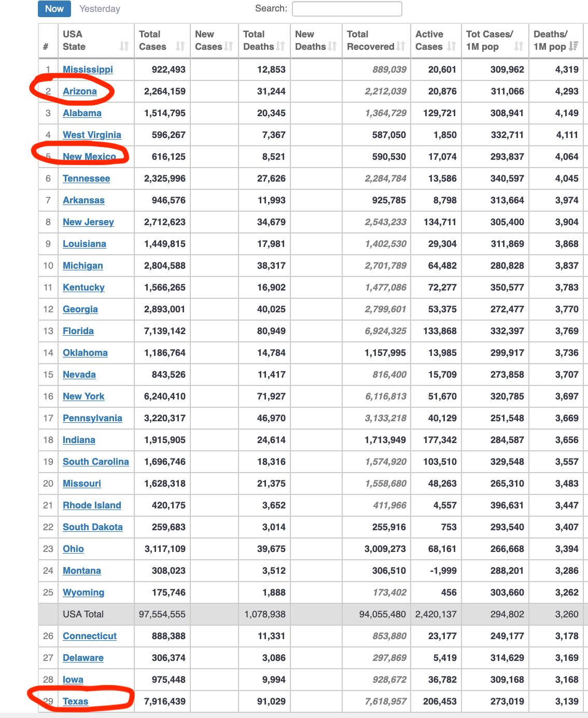Sort by New Deaths column arrows

[x=332, y=46]
